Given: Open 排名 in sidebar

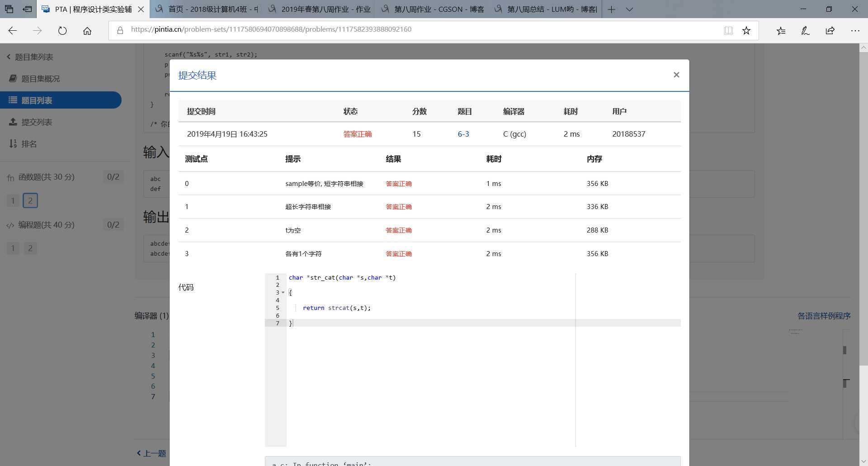Looking at the screenshot, I should coord(23,144).
